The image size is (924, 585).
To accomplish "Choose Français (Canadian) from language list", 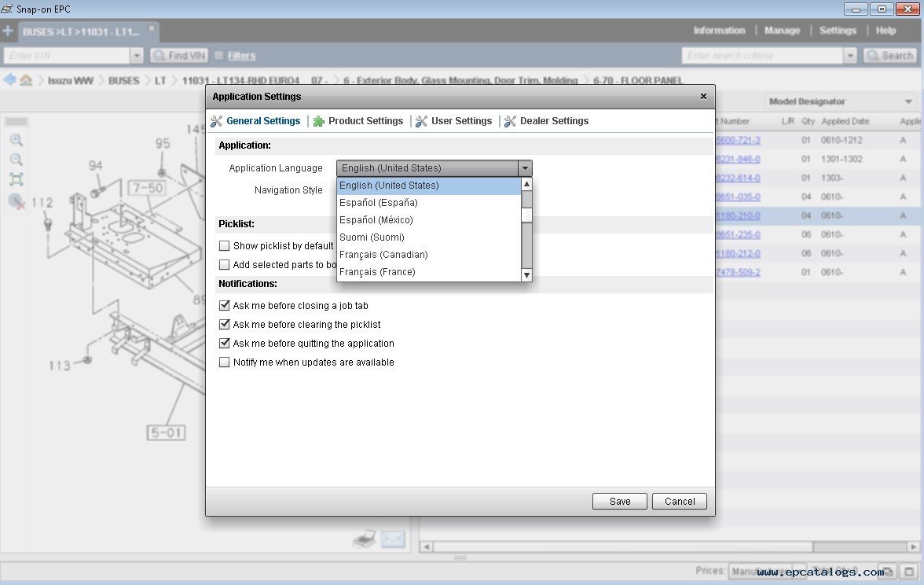I will 429,254.
